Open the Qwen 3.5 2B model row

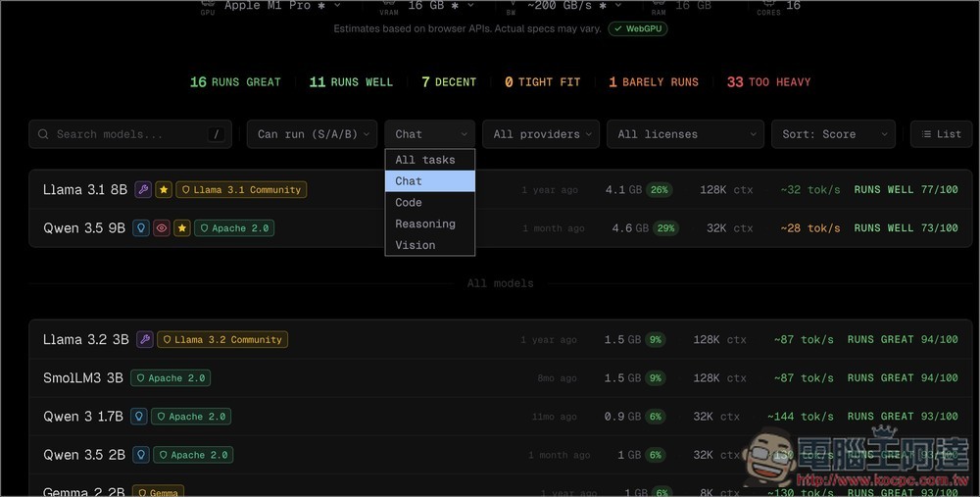[x=500, y=455]
